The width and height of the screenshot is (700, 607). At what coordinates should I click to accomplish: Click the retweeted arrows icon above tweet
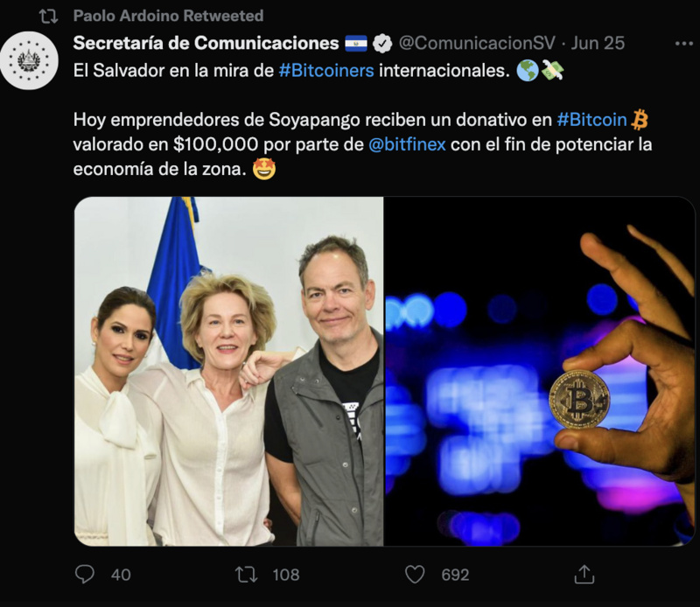pos(48,17)
